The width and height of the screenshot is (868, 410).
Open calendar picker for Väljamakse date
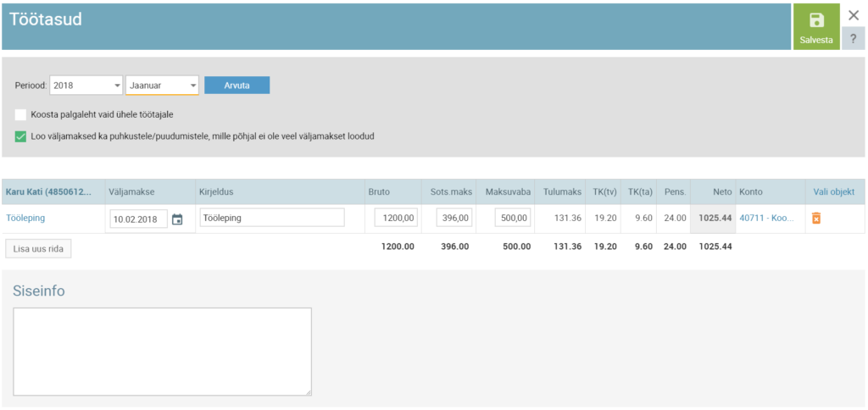177,219
